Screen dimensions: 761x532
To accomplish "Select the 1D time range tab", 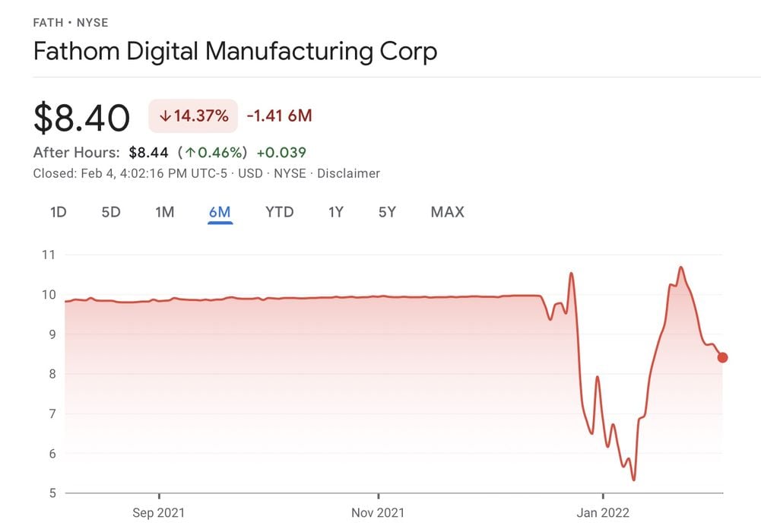I will click(x=58, y=212).
